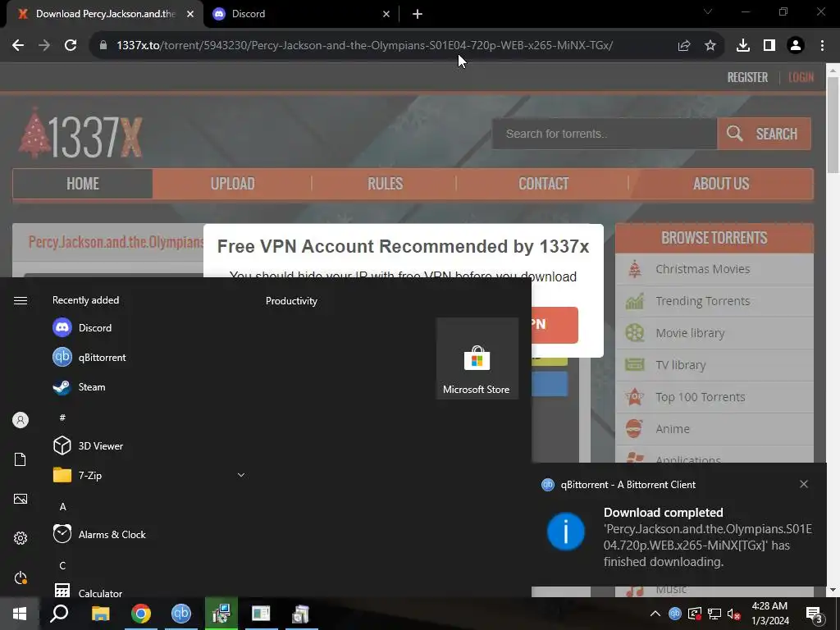This screenshot has width=840, height=630.
Task: Open the Microsoft Store tile
Action: 477,358
